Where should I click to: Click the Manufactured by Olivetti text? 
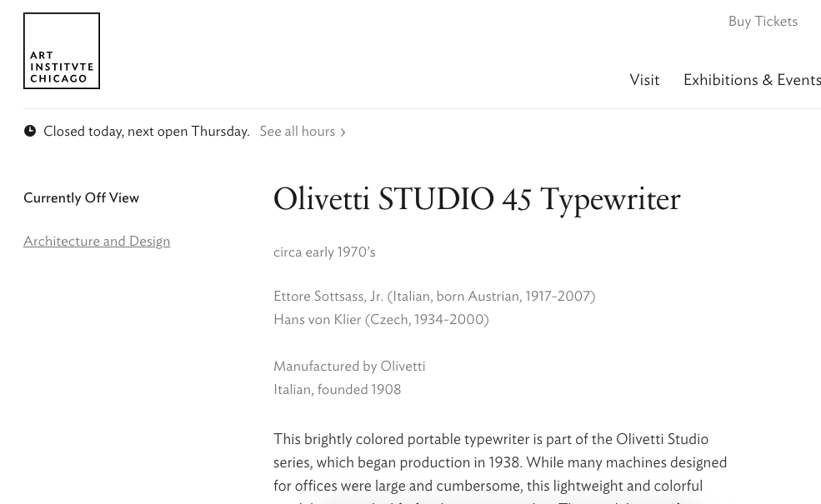349,367
